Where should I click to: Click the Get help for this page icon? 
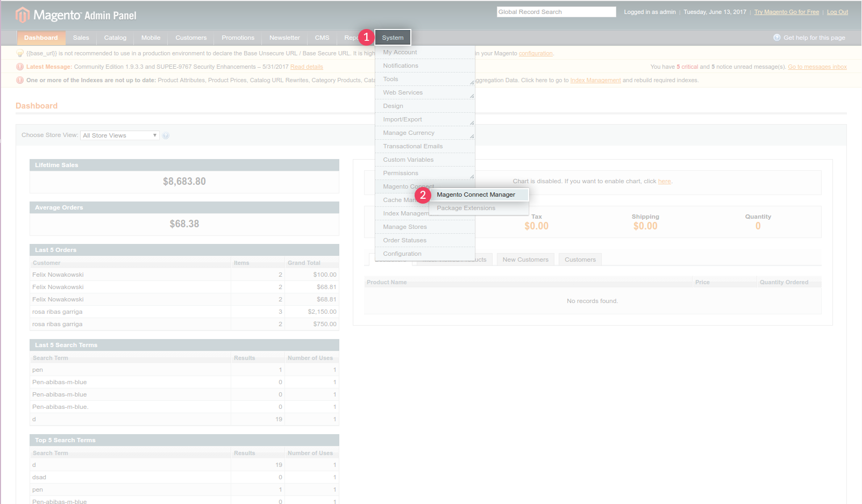tap(776, 38)
